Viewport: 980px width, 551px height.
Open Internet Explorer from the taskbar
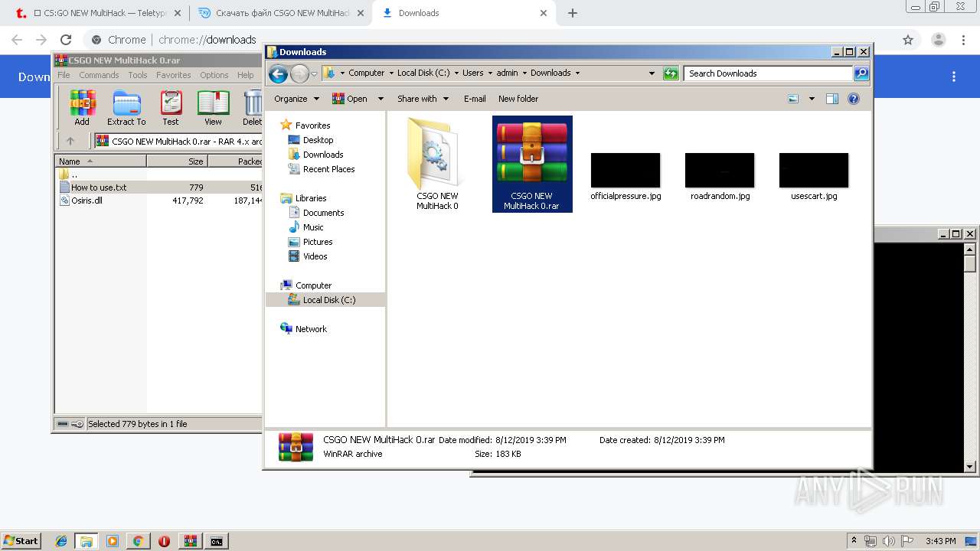click(x=61, y=541)
